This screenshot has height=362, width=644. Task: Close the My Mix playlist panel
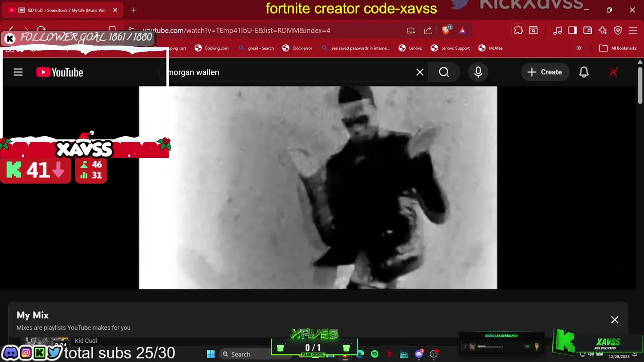coord(615,320)
